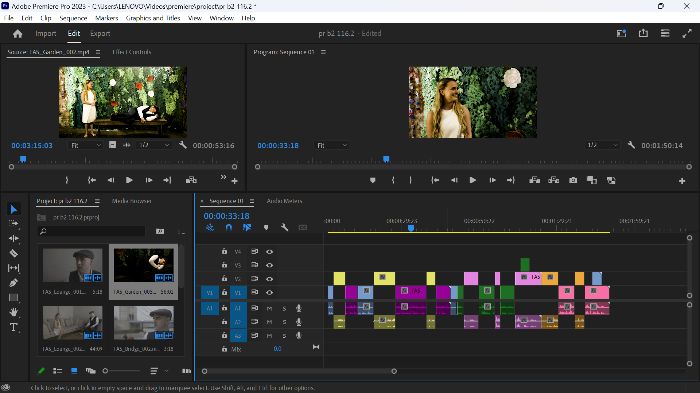Enter full screen video output
The image size is (700, 393).
point(687,33)
